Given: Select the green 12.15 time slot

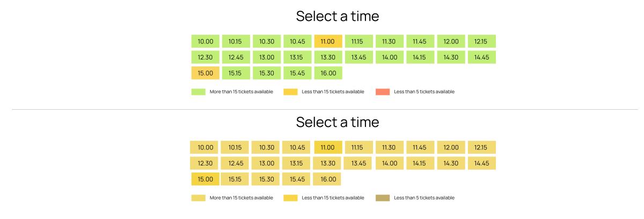Looking at the screenshot, I should pyautogui.click(x=481, y=41).
